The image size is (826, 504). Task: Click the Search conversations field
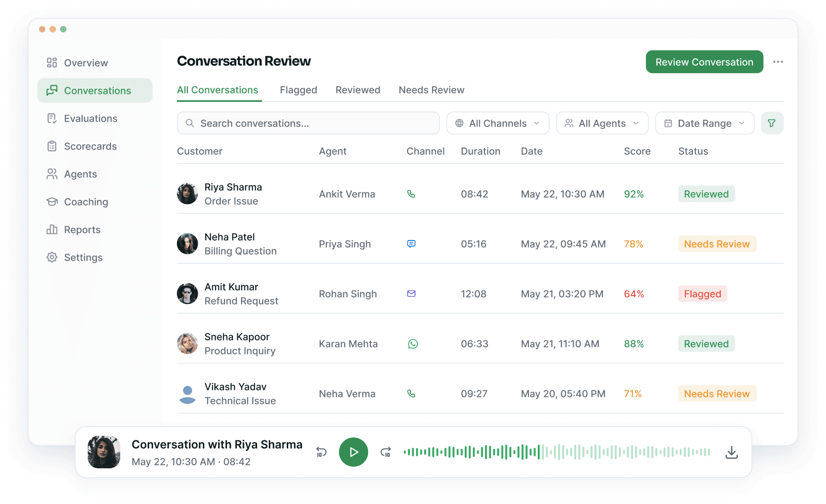[x=308, y=123]
